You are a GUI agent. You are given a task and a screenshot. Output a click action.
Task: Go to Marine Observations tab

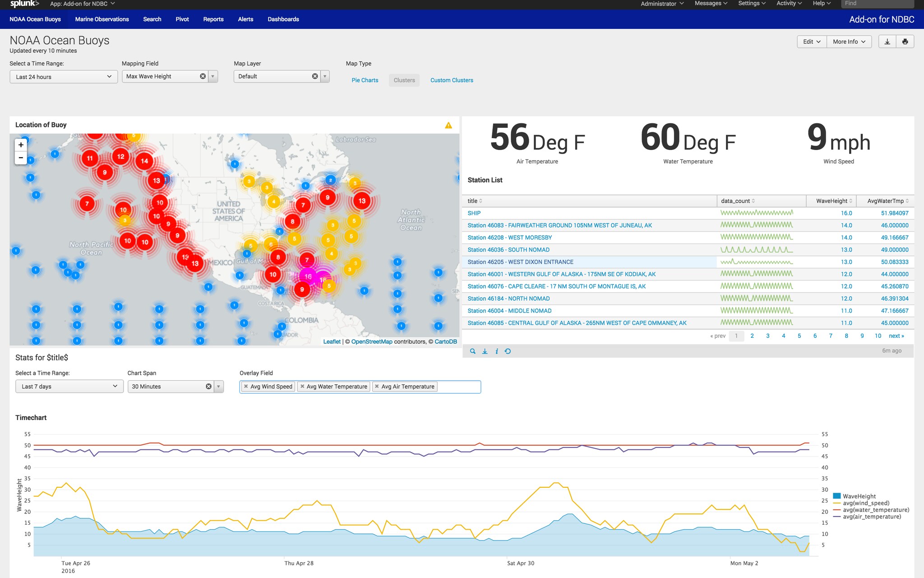[102, 19]
